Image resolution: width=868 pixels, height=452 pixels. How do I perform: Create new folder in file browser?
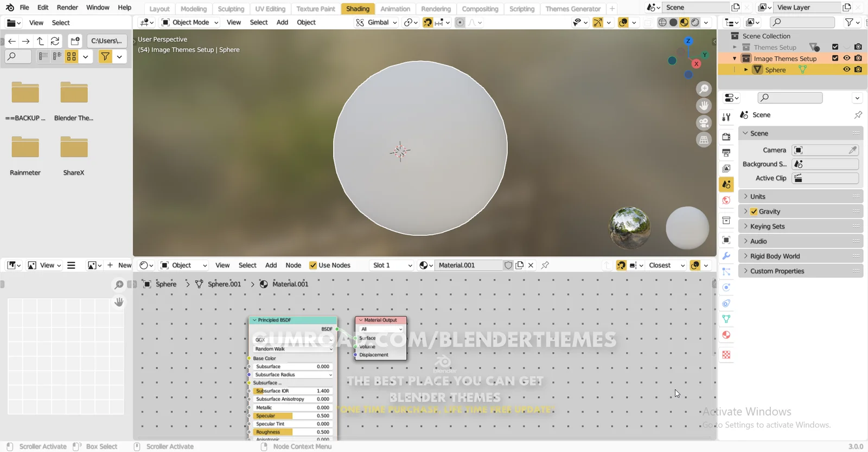(x=75, y=41)
